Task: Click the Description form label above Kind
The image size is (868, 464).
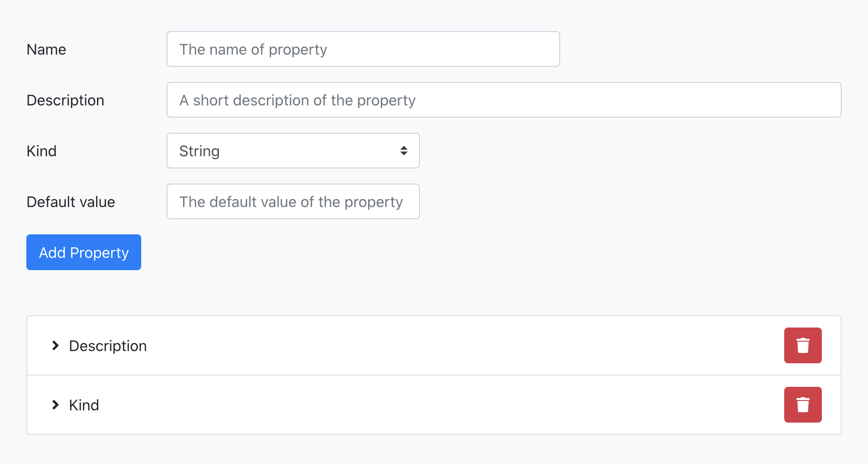Action: coord(65,100)
